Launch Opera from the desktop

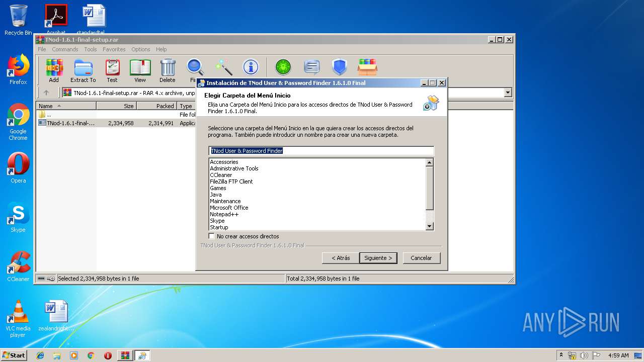pyautogui.click(x=18, y=168)
